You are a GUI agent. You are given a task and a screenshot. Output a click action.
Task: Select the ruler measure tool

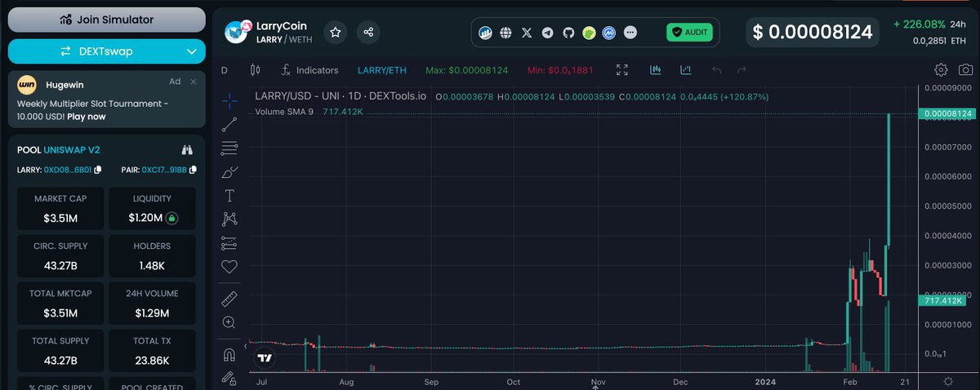[229, 299]
